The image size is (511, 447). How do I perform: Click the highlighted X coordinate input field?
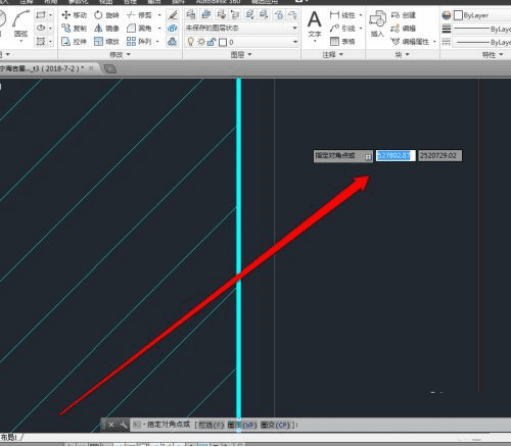click(396, 156)
